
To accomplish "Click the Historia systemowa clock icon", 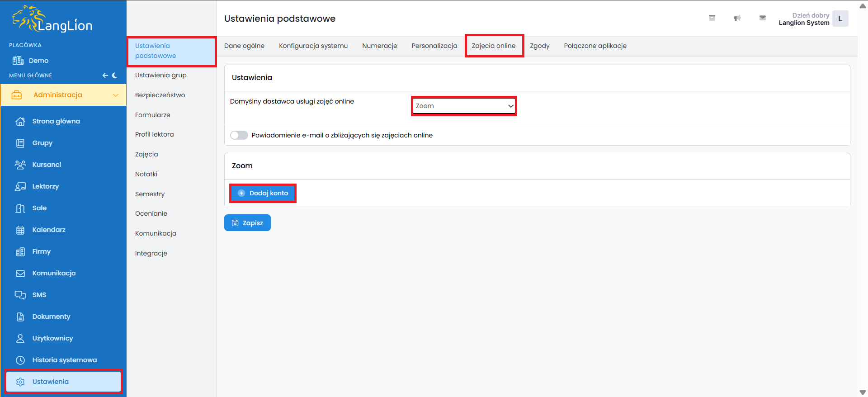I will click(x=20, y=360).
